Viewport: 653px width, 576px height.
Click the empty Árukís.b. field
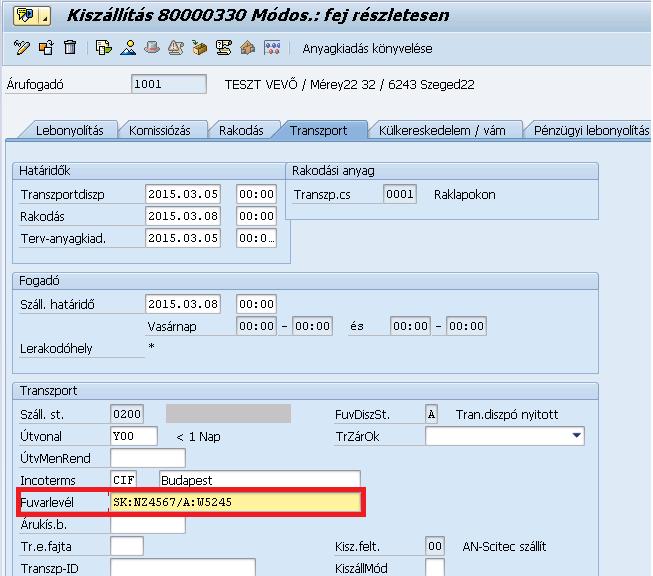[x=148, y=524]
